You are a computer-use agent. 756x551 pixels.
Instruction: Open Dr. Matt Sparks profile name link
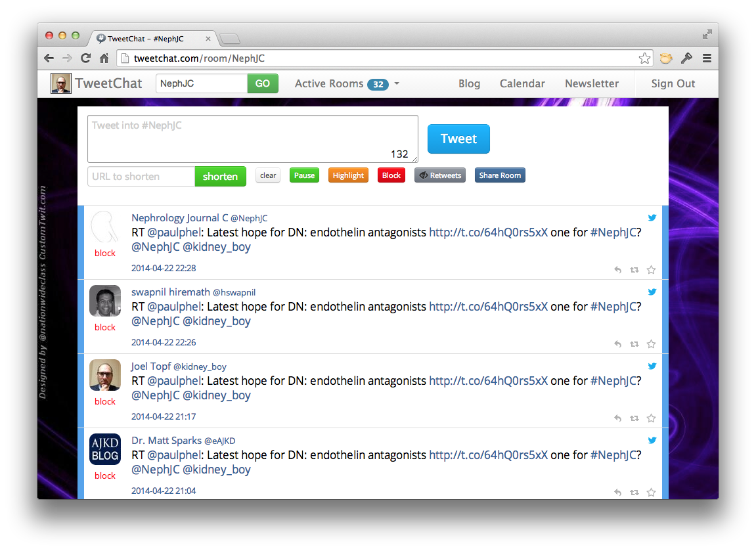click(x=166, y=441)
